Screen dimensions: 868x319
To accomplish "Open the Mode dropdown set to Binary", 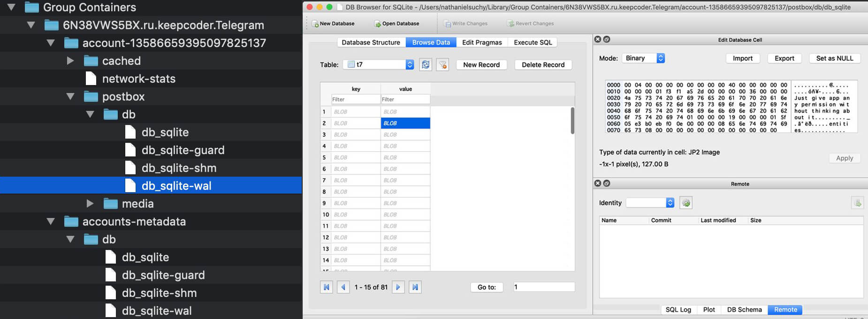I will coord(643,58).
